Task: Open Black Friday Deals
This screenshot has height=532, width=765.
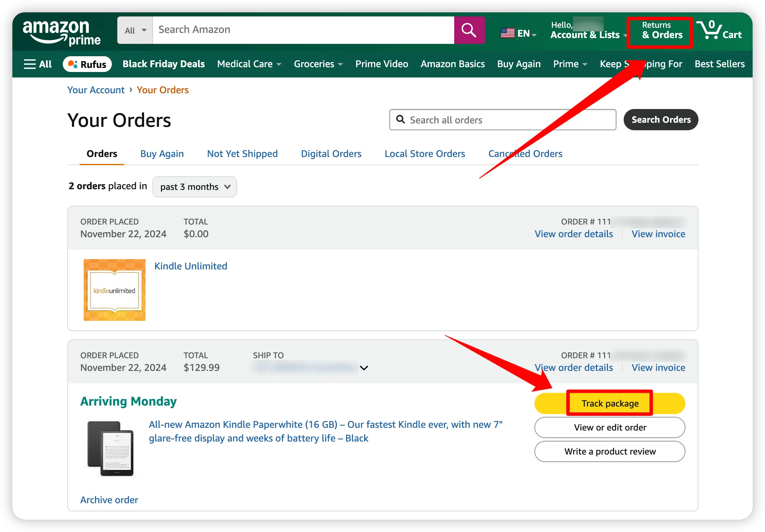Action: pyautogui.click(x=164, y=64)
